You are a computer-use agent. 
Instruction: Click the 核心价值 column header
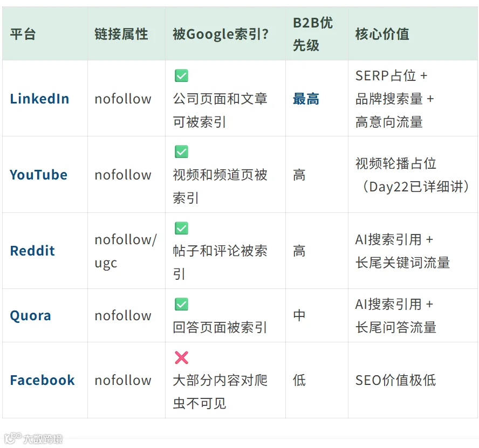click(x=382, y=34)
